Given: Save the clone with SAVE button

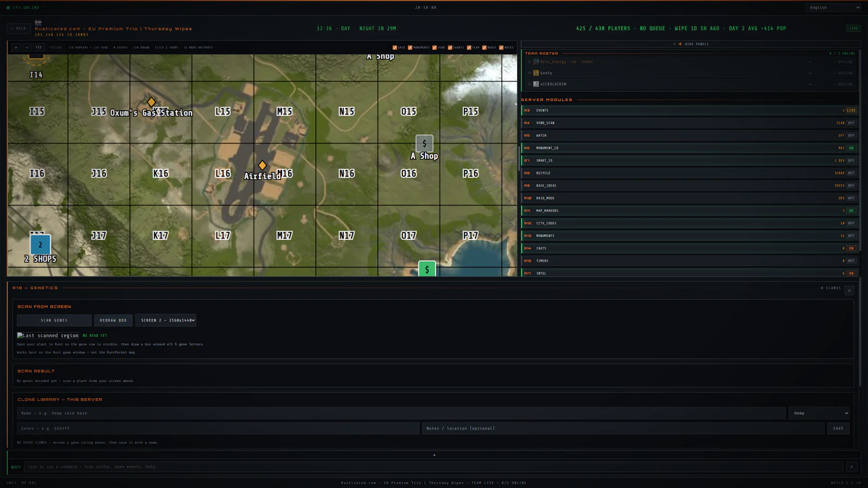Looking at the screenshot, I should [x=838, y=428].
